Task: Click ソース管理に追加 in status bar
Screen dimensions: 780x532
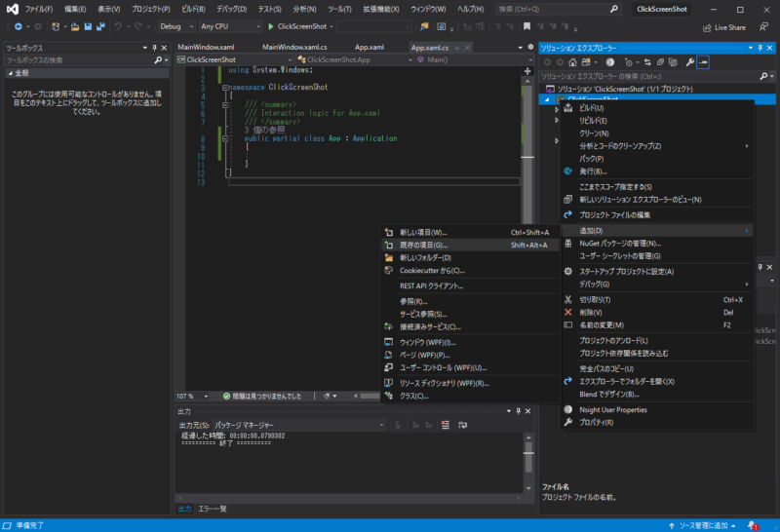Action: 703,525
